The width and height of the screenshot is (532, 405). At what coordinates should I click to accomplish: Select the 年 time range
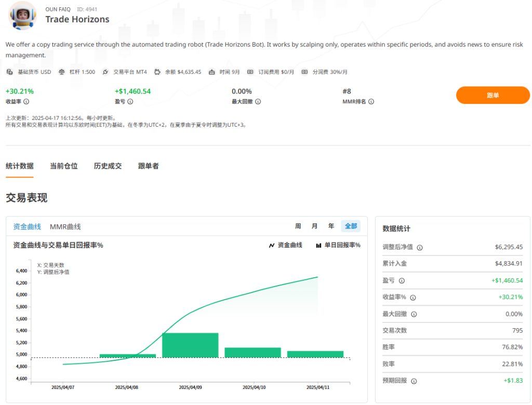[331, 226]
